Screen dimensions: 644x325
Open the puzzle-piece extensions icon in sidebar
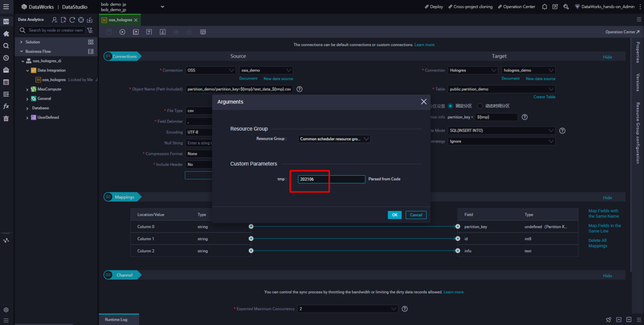(6, 34)
